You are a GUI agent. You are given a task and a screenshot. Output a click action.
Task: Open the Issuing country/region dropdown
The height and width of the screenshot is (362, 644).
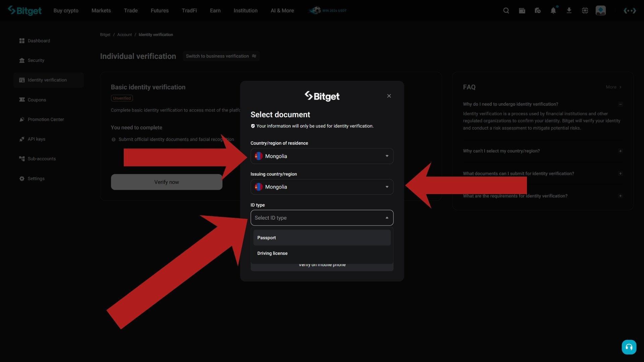coord(322,187)
